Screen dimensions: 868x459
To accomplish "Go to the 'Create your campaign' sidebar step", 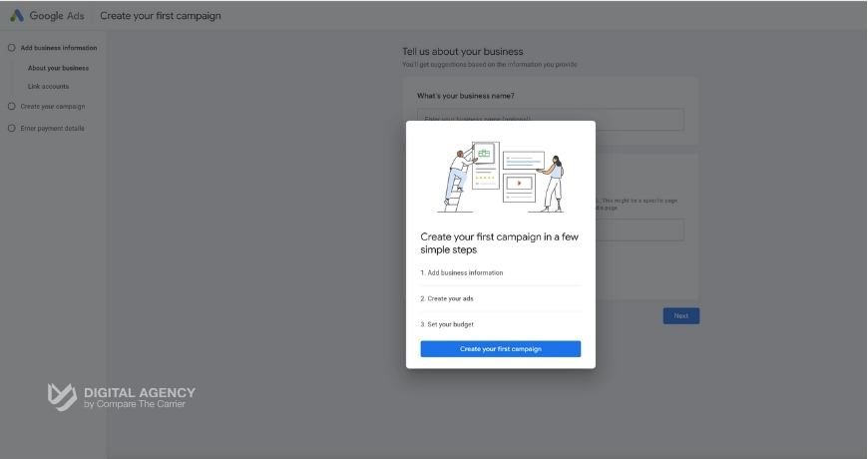I will click(53, 106).
